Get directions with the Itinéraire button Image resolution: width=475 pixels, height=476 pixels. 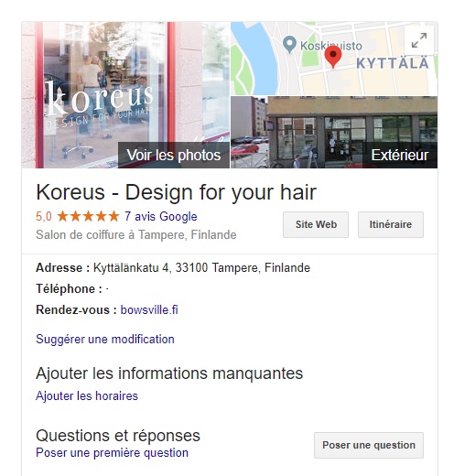pyautogui.click(x=391, y=224)
